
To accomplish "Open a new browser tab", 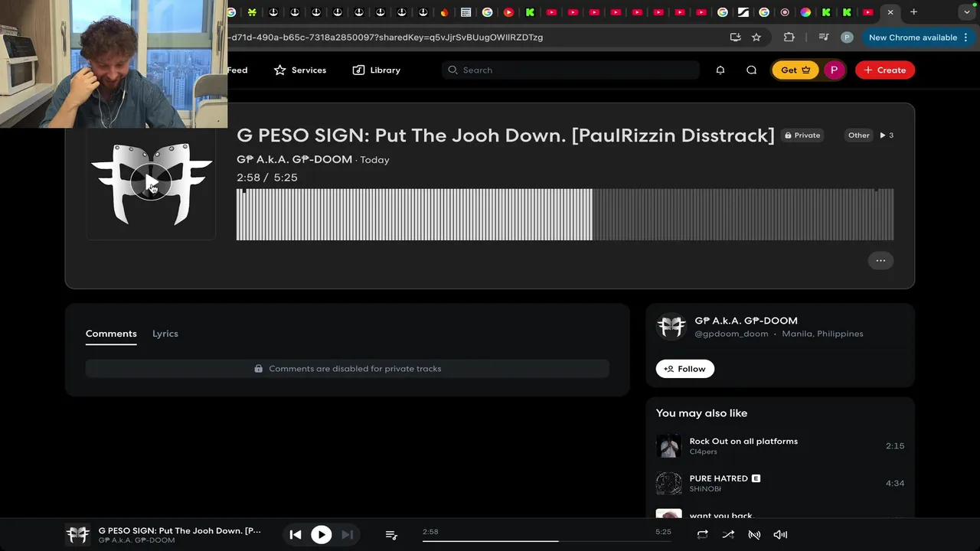I will click(913, 12).
